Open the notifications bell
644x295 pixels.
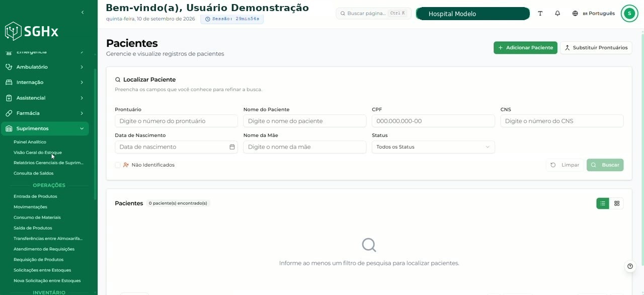pyautogui.click(x=557, y=14)
